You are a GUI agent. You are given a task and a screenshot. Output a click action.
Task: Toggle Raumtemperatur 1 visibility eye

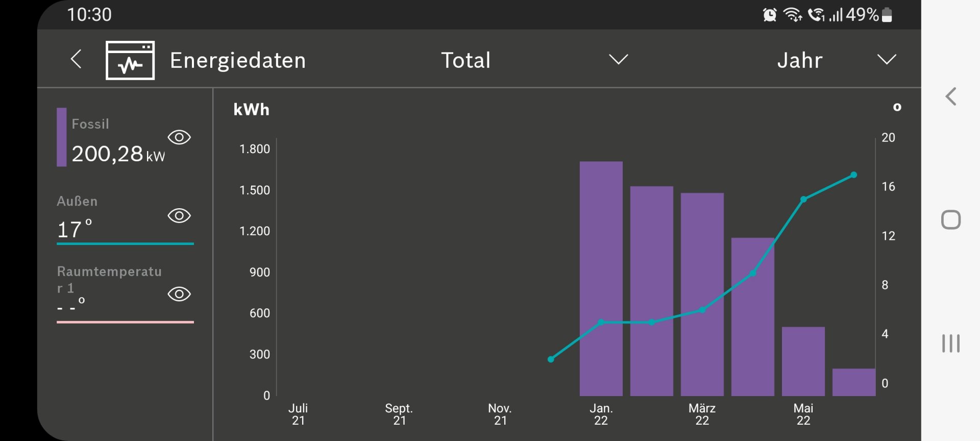tap(179, 294)
